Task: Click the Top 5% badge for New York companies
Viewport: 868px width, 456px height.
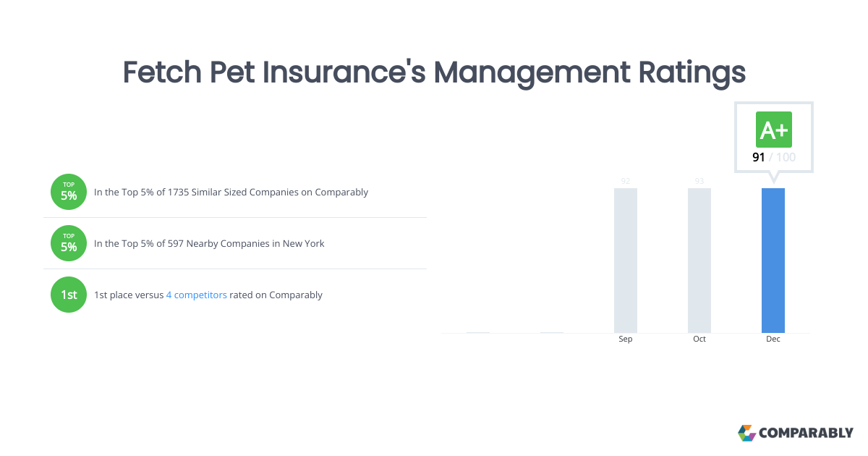Action: (x=69, y=243)
